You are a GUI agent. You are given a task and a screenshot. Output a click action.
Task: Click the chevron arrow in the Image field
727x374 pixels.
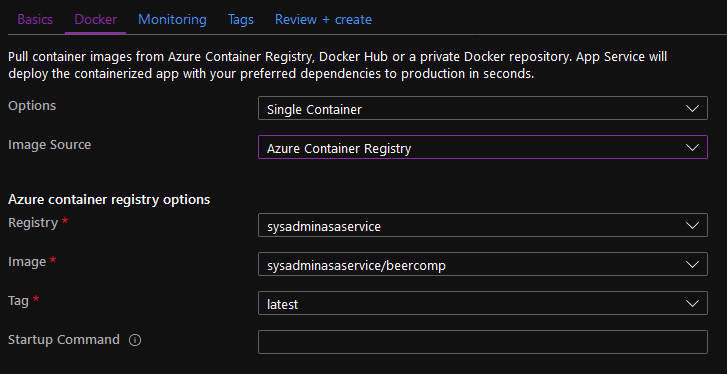coord(692,264)
